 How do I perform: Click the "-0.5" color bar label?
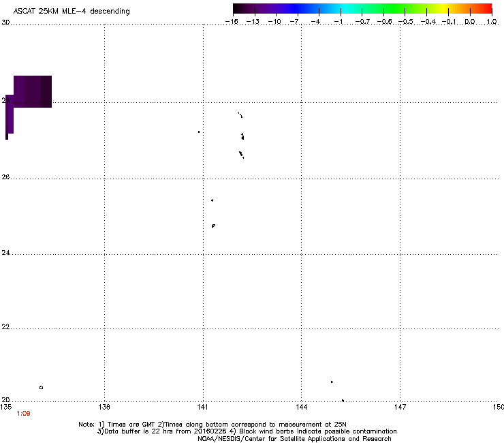406,22
